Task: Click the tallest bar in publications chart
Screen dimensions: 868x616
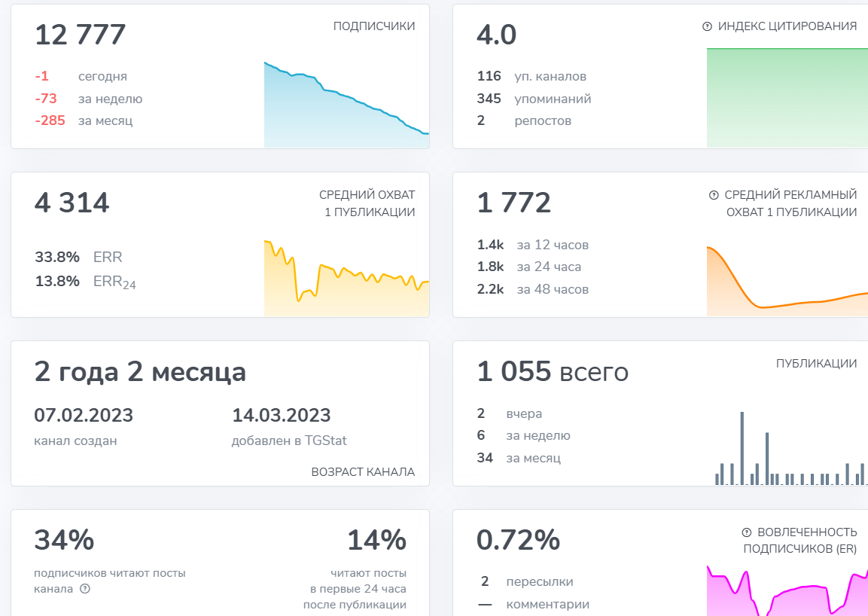Action: tap(742, 448)
